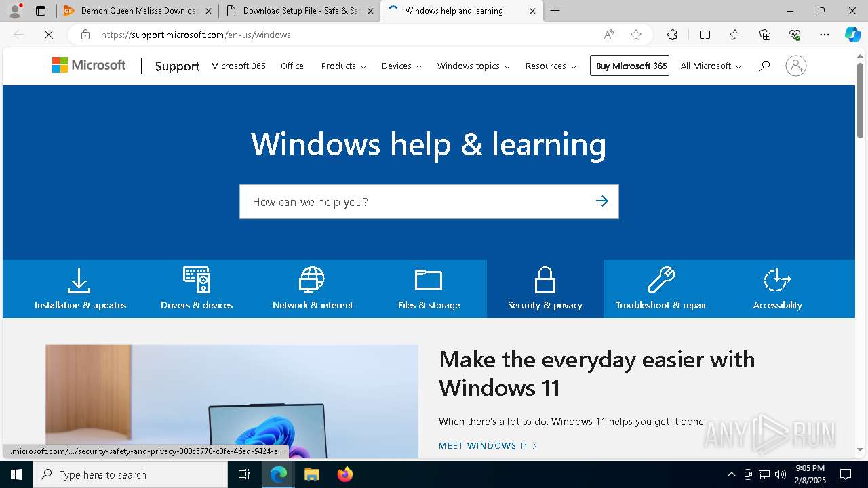Open File Explorer from the taskbar
868x488 pixels.
(311, 474)
